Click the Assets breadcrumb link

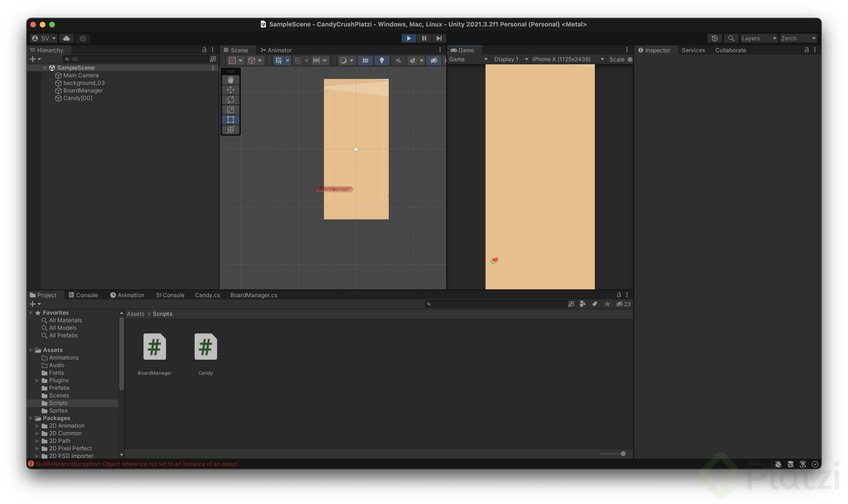[135, 314]
